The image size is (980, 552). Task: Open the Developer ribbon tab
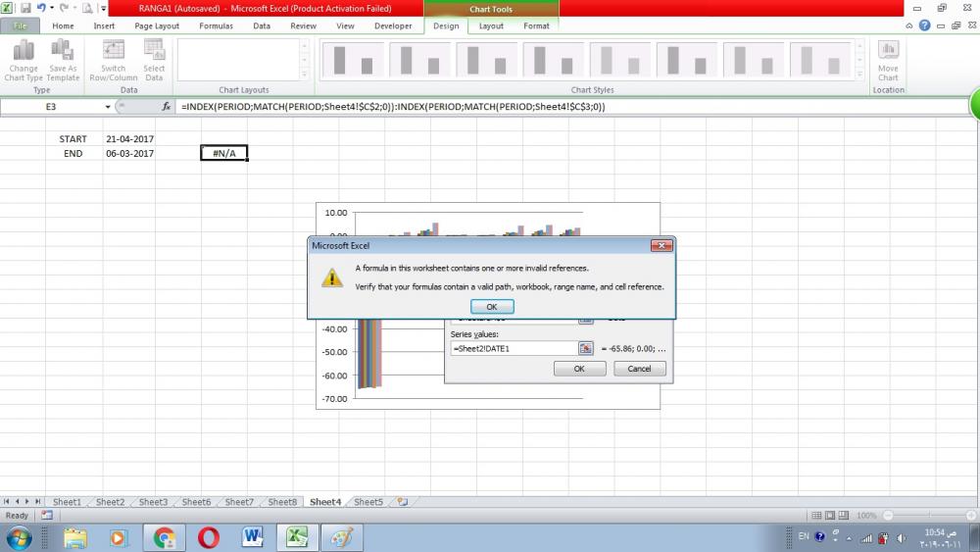(393, 25)
